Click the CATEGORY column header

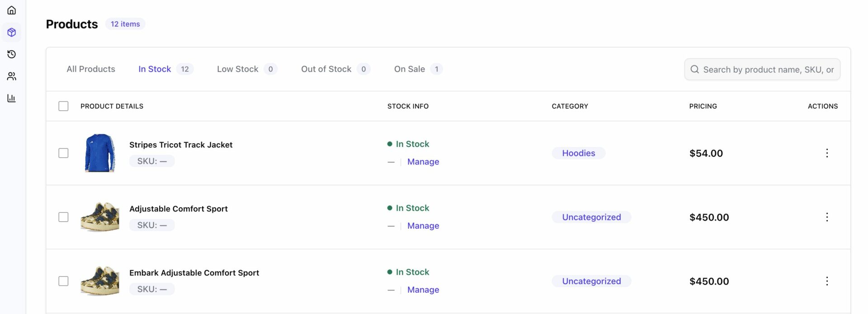click(x=570, y=106)
